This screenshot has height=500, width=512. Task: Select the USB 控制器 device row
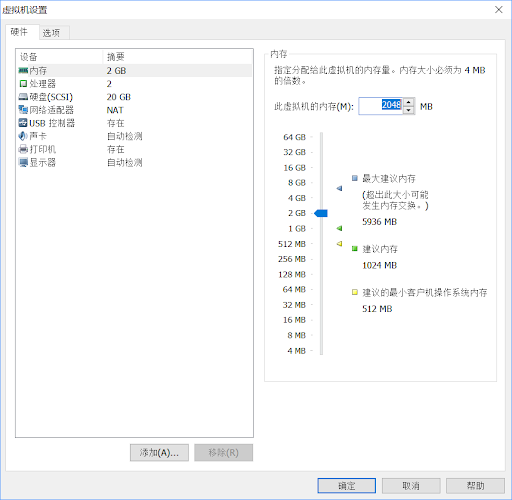[x=135, y=123]
